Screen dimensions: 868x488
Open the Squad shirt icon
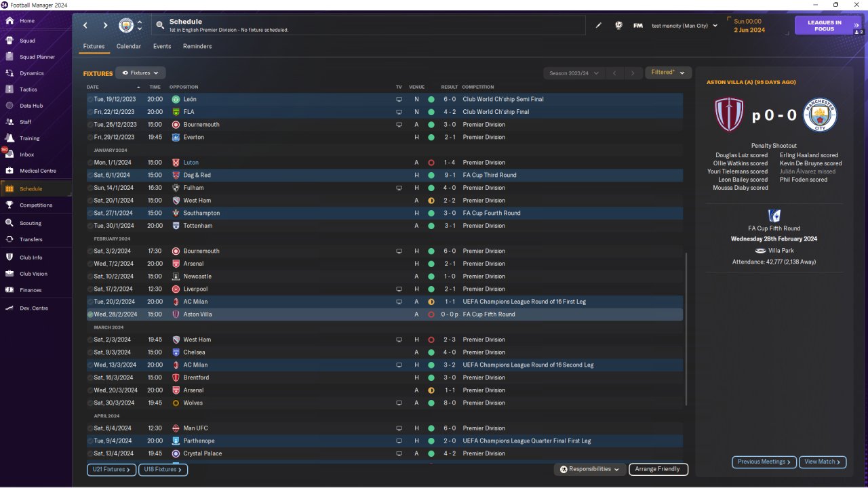[x=9, y=41]
